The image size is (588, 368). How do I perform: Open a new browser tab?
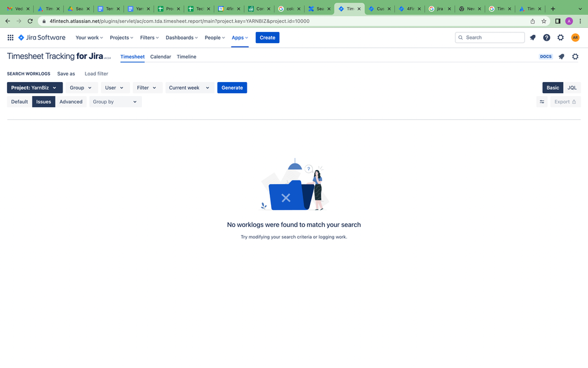553,9
